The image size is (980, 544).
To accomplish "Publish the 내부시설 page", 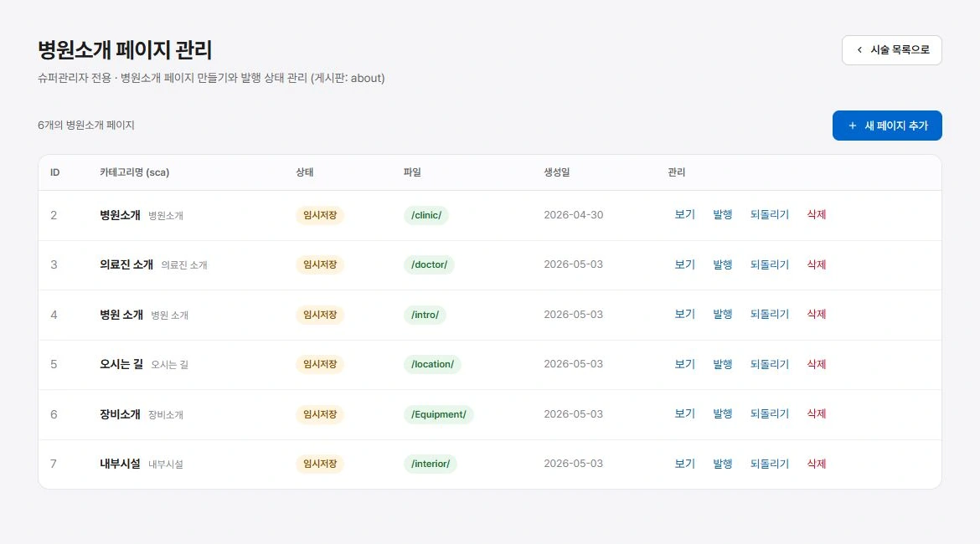I will 723,464.
